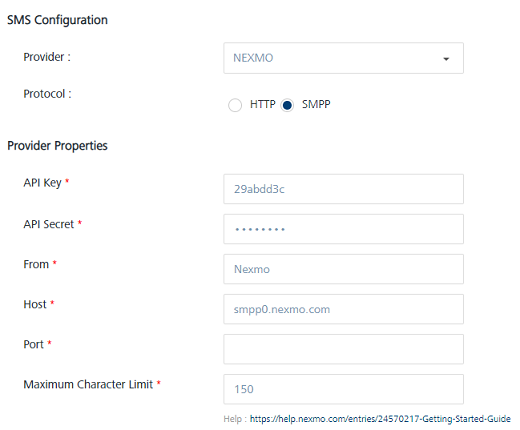
Task: Click the HTTP option label text
Action: (263, 104)
